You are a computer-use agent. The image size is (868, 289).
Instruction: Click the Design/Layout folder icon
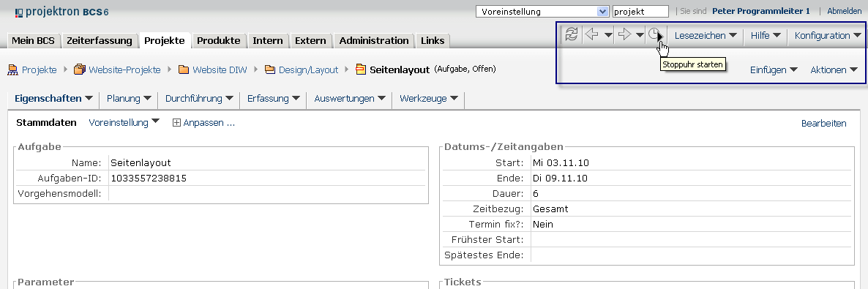click(x=270, y=70)
